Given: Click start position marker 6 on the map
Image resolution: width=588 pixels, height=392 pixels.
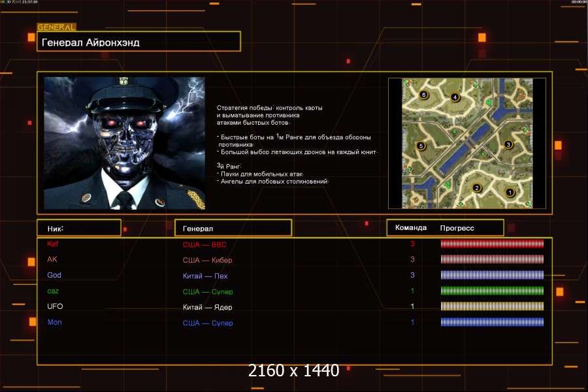Looking at the screenshot, I should [424, 95].
